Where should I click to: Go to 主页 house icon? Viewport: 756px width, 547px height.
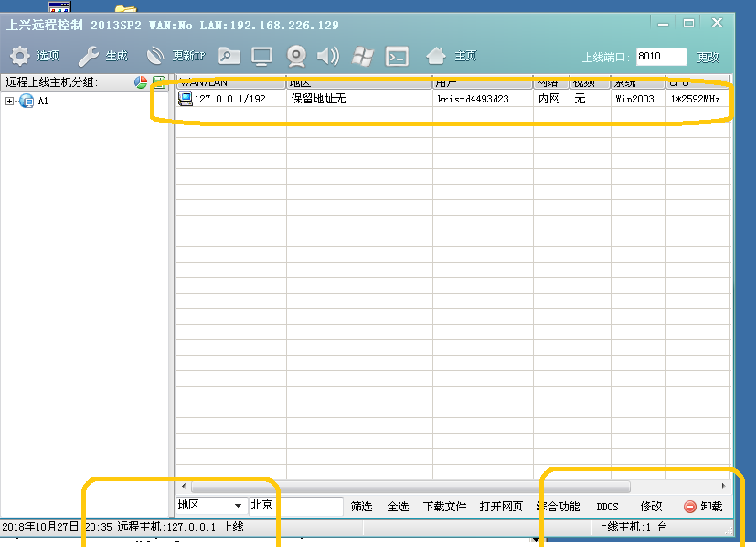(436, 56)
